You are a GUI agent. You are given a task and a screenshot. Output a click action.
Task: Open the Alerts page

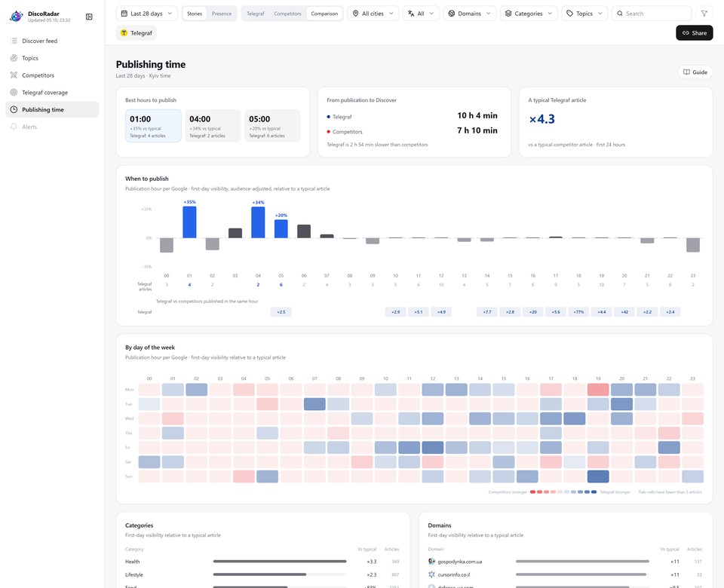52,127
